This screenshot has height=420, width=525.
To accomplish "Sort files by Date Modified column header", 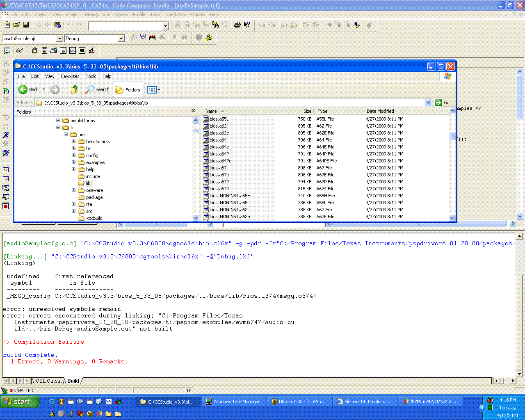I will click(x=387, y=111).
